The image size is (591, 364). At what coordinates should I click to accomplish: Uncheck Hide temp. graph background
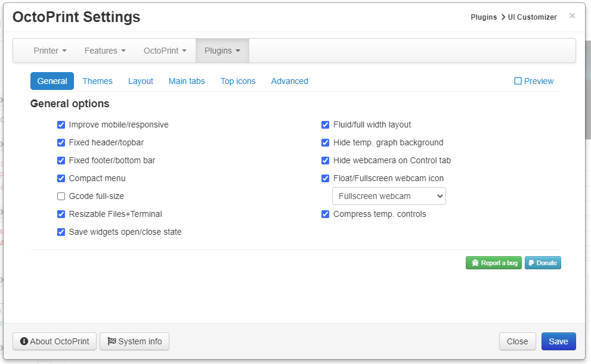pos(325,142)
